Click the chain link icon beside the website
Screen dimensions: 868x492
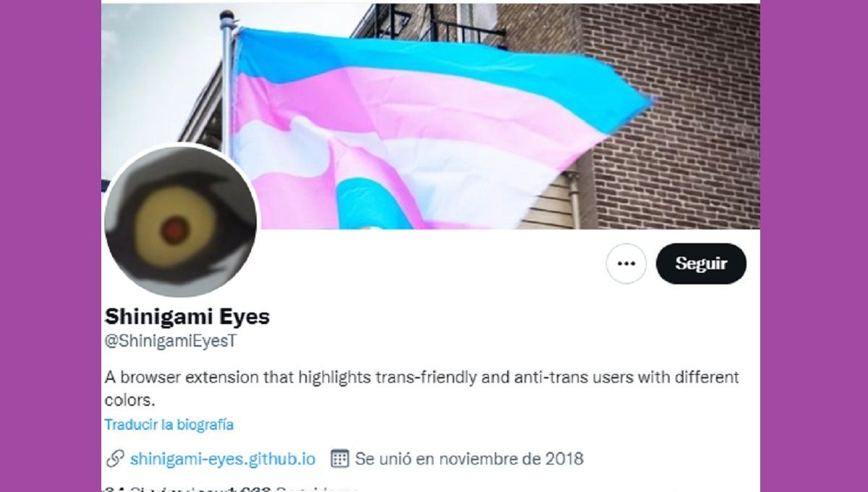point(114,458)
